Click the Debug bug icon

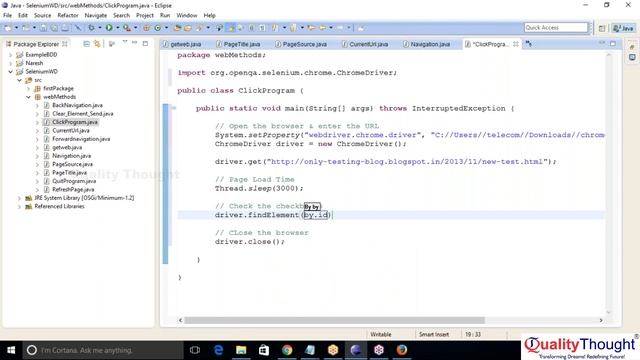[91, 28]
